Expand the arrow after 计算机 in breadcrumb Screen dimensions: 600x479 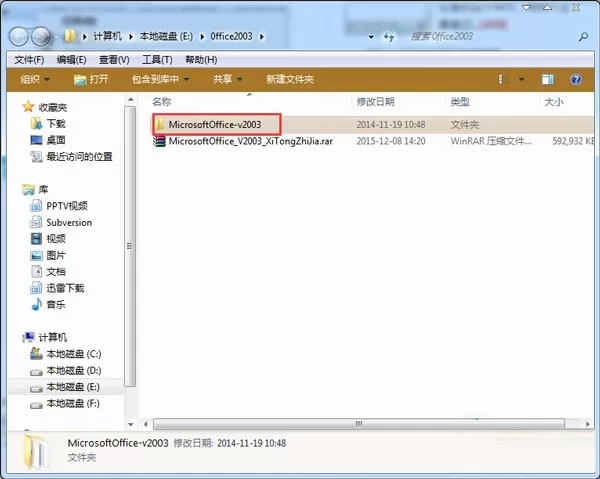coord(131,37)
